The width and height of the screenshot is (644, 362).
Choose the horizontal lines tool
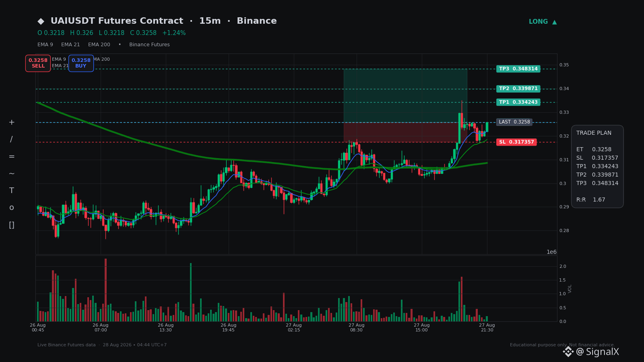pyautogui.click(x=12, y=156)
